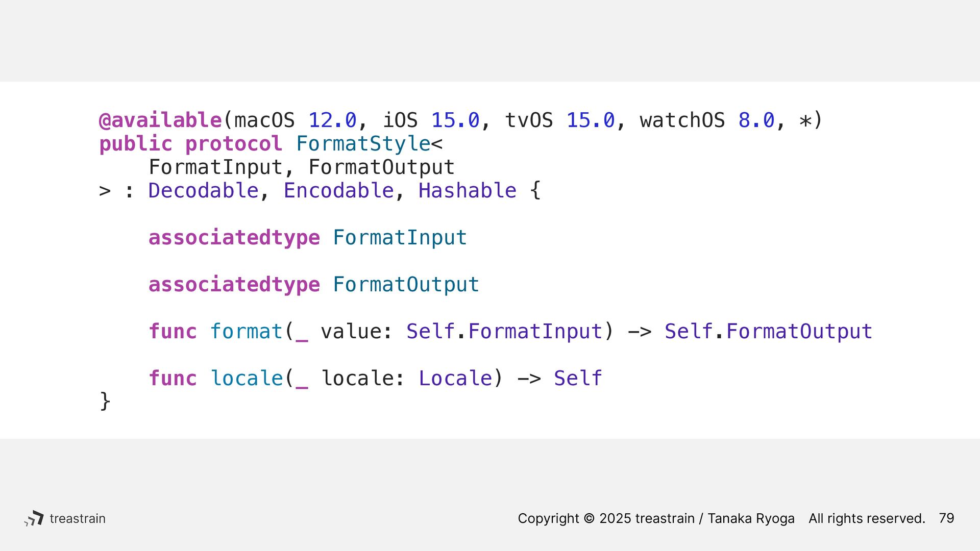Click associatedtype FormatOutput declaration name

pos(406,285)
